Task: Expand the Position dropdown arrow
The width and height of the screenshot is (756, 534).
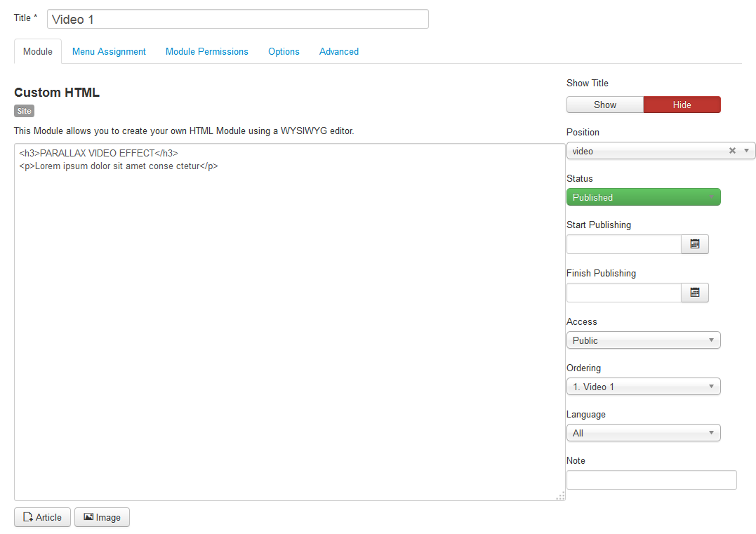Action: coord(746,151)
